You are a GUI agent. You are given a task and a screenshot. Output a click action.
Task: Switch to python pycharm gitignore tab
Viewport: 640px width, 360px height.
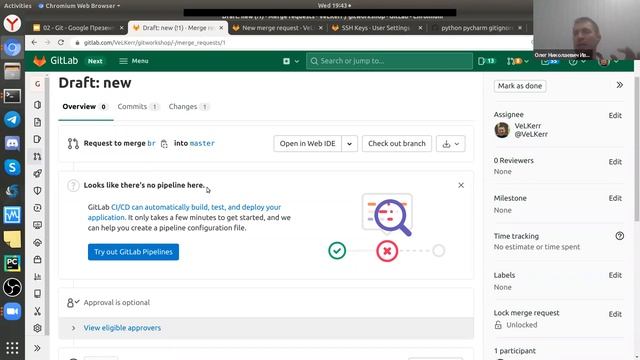click(x=476, y=28)
